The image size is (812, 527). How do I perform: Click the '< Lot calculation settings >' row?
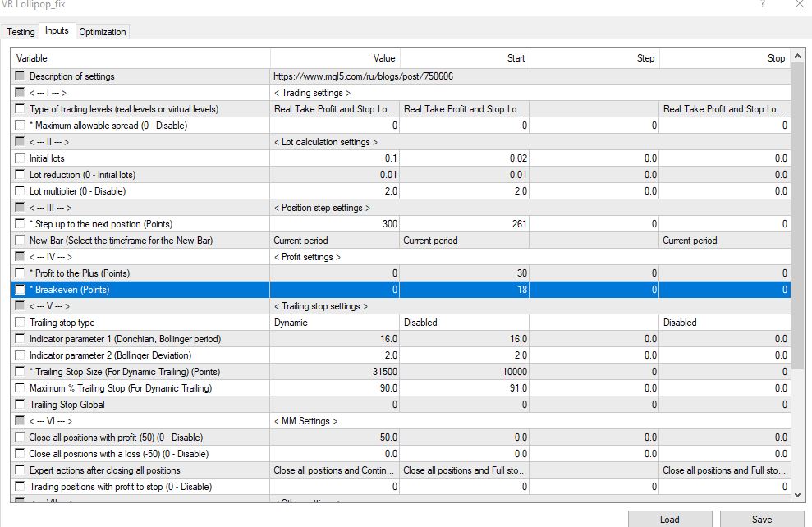(401, 142)
